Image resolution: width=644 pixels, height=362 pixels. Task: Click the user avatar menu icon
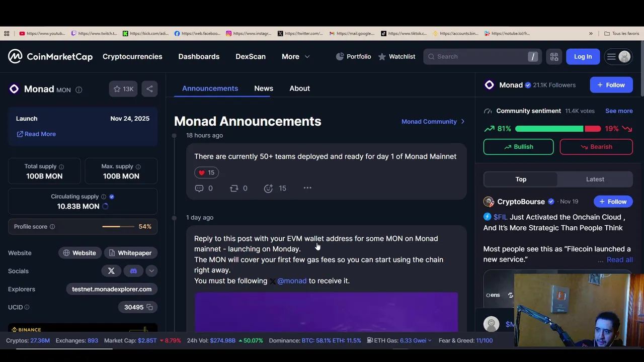tap(618, 57)
